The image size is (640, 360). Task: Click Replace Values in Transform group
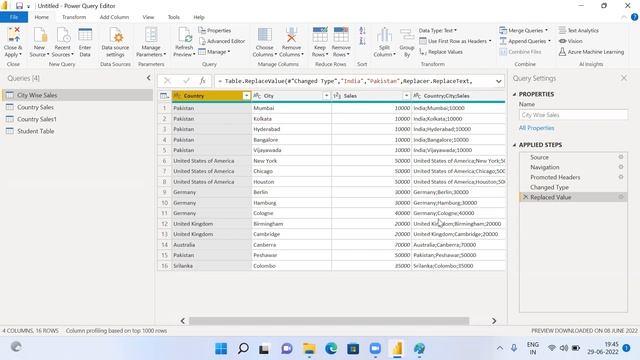click(441, 52)
